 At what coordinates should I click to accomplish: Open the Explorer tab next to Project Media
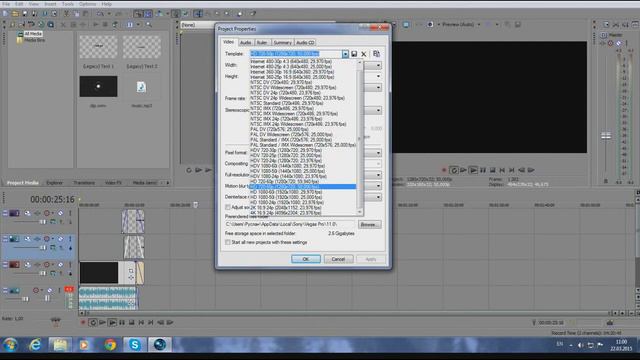pyautogui.click(x=54, y=183)
